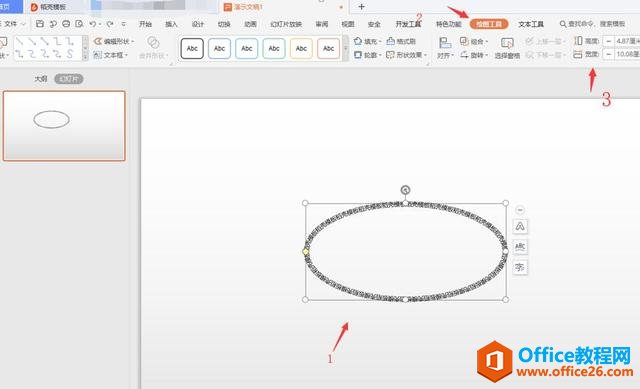Expand the Shape Effects (形状效果) dropdown

407,55
